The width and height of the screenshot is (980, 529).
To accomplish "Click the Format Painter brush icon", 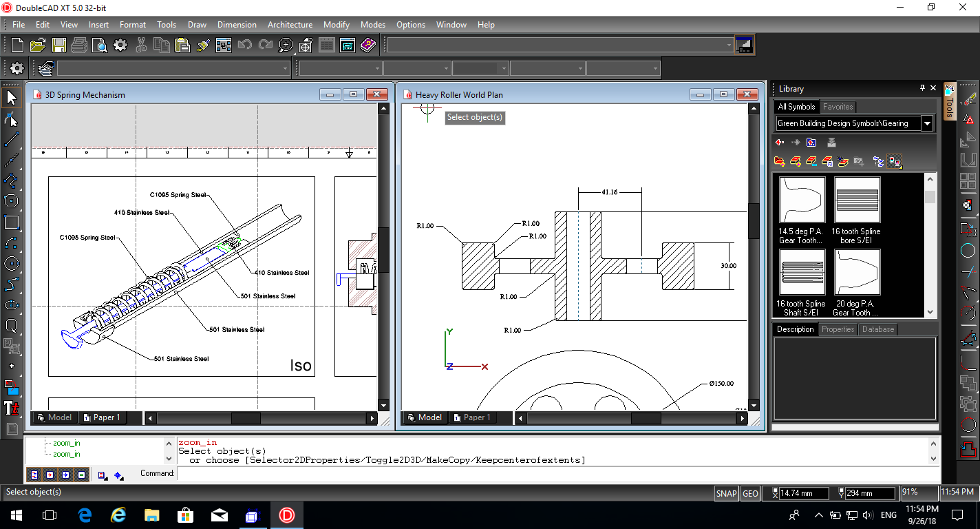I will click(203, 45).
